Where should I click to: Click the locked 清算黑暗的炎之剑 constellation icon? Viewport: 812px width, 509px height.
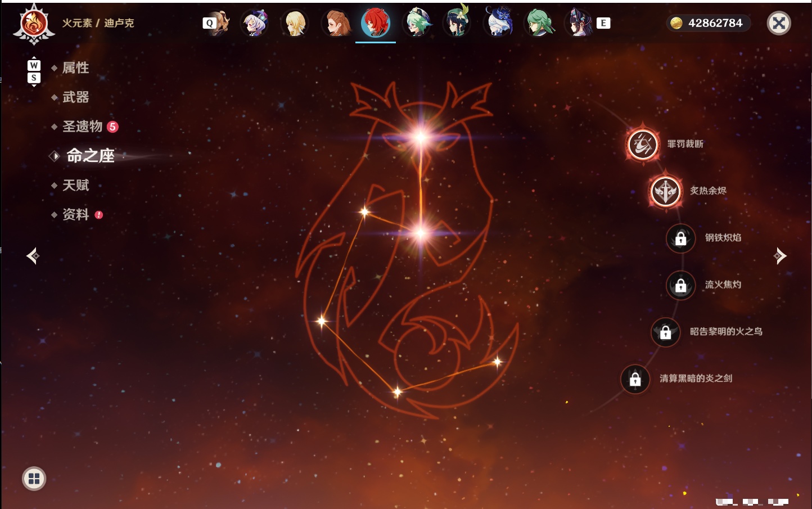635,379
